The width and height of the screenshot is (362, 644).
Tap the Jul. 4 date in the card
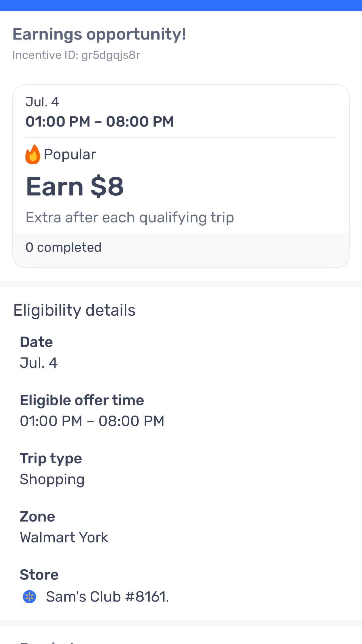[x=42, y=102]
